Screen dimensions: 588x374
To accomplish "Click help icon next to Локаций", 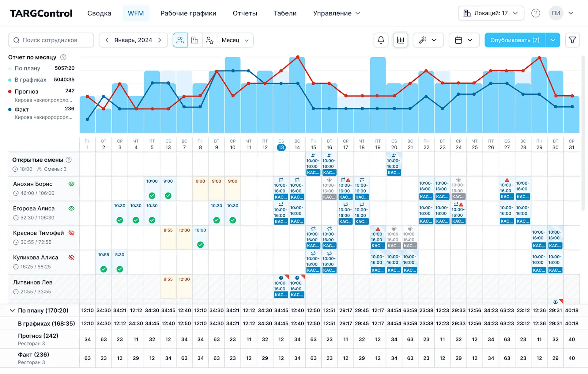I will (535, 13).
